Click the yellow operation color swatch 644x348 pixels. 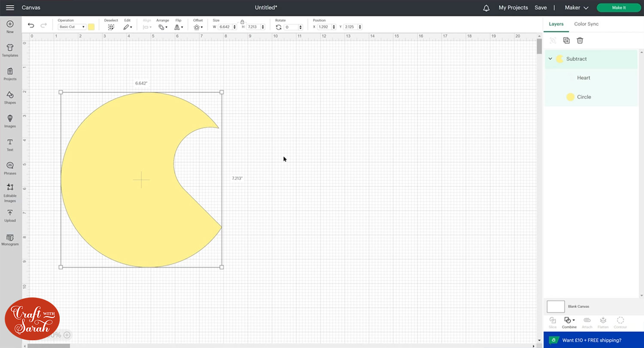tap(91, 27)
